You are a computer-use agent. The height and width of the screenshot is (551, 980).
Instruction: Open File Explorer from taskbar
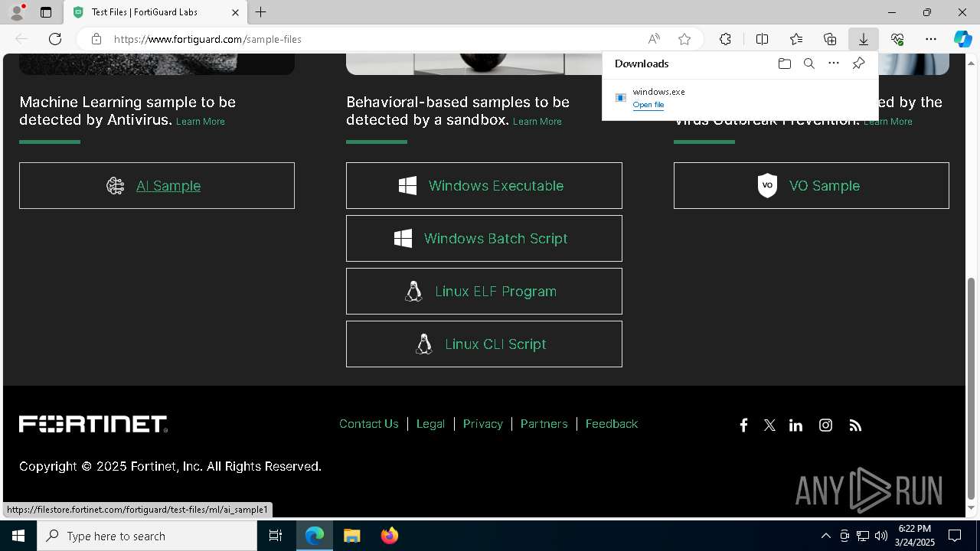tap(351, 536)
